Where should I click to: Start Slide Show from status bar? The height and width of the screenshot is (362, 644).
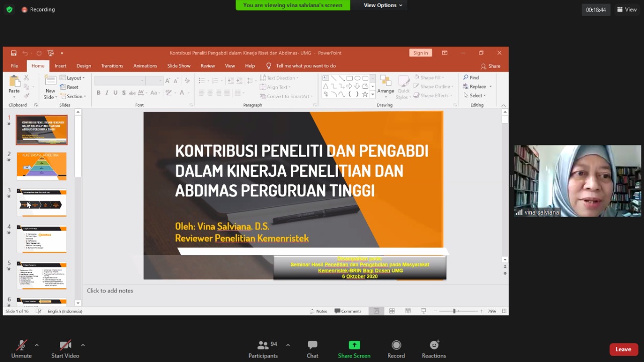click(424, 311)
